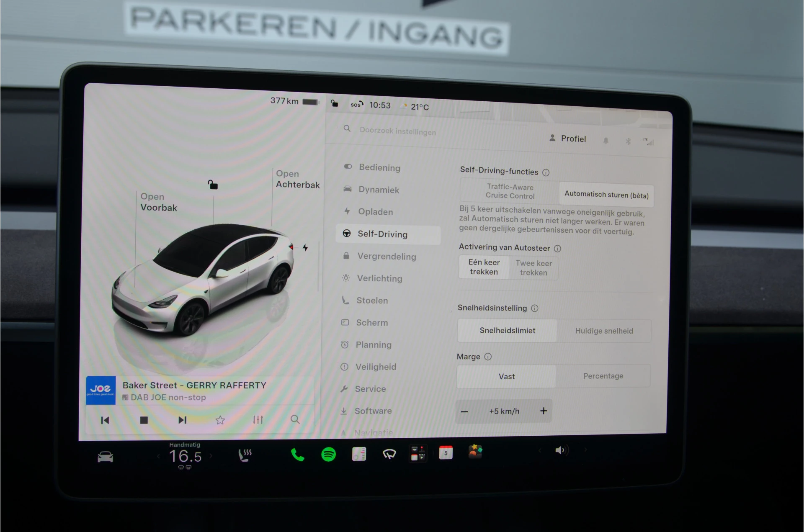804x532 pixels.
Task: Open the Profiel driver profile
Action: pos(567,139)
